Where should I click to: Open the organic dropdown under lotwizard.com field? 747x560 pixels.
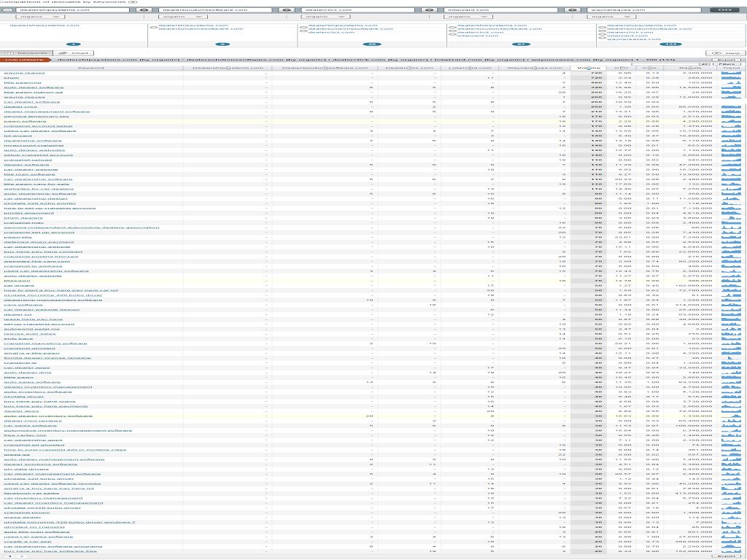click(x=469, y=17)
